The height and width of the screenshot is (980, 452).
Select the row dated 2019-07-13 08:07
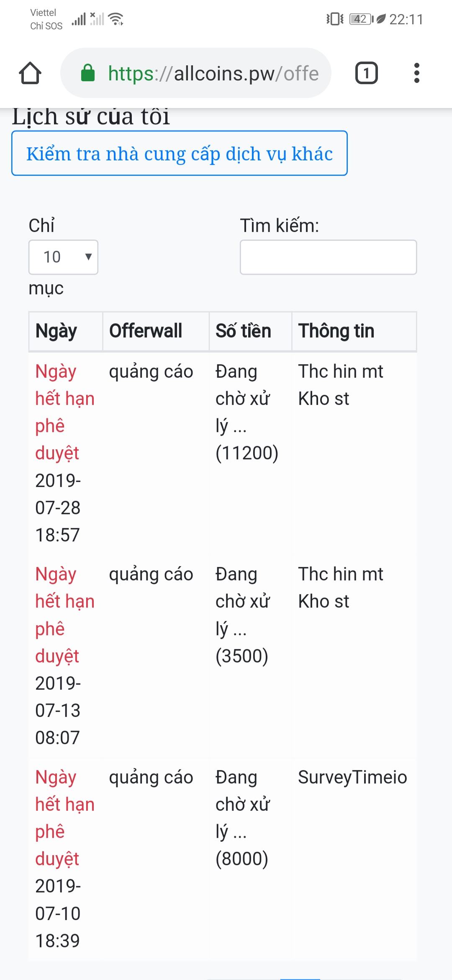[58, 710]
